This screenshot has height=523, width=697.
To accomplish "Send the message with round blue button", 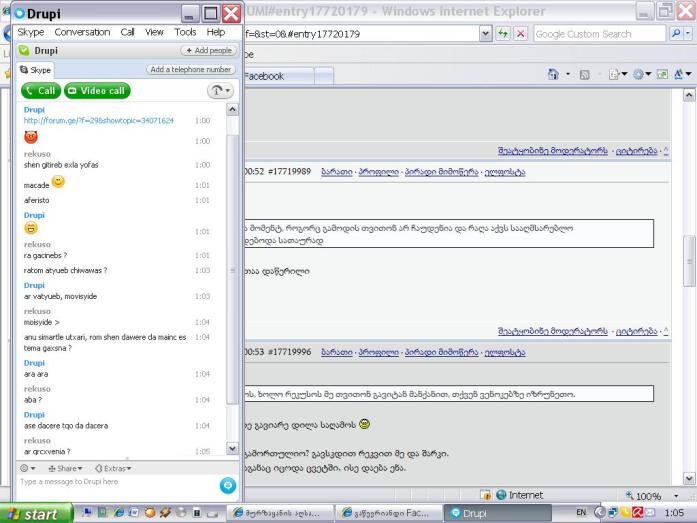I will pos(228,485).
